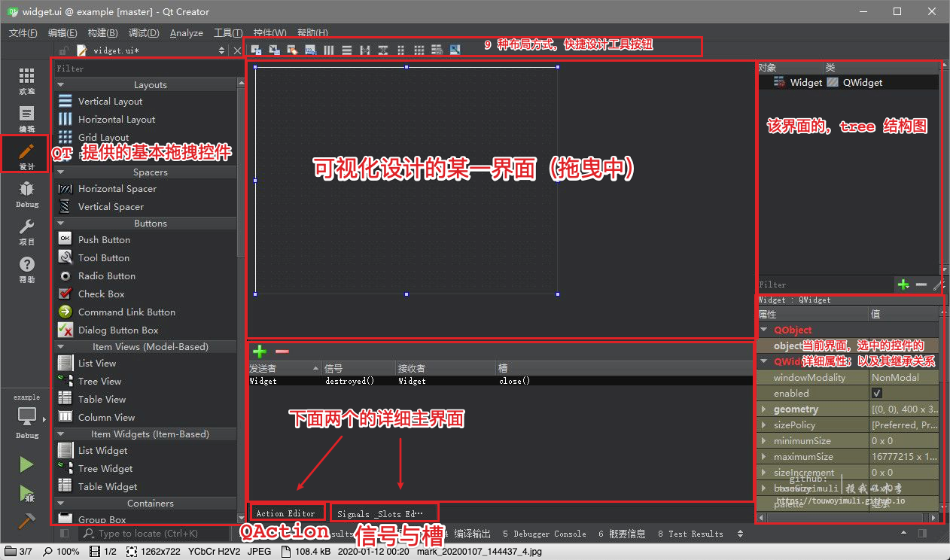Open the 6 概要信息 output pane
Viewport: 950px width, 560px height.
click(x=622, y=534)
